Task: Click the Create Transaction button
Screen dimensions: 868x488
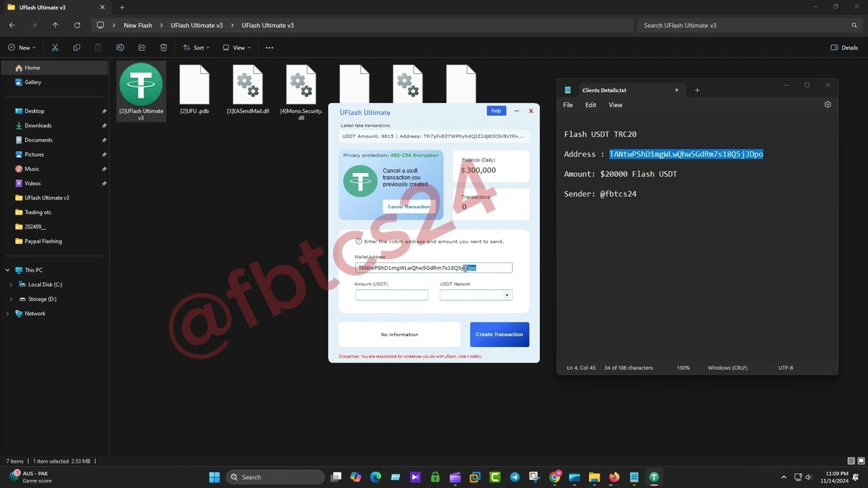Action: tap(499, 334)
